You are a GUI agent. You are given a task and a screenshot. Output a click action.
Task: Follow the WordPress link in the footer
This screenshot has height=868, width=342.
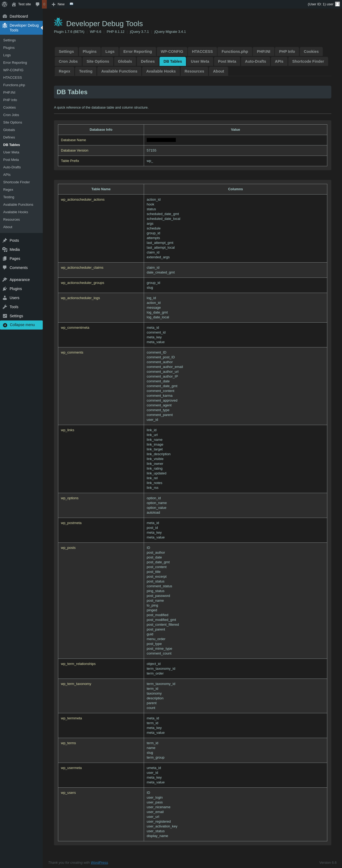point(99,863)
